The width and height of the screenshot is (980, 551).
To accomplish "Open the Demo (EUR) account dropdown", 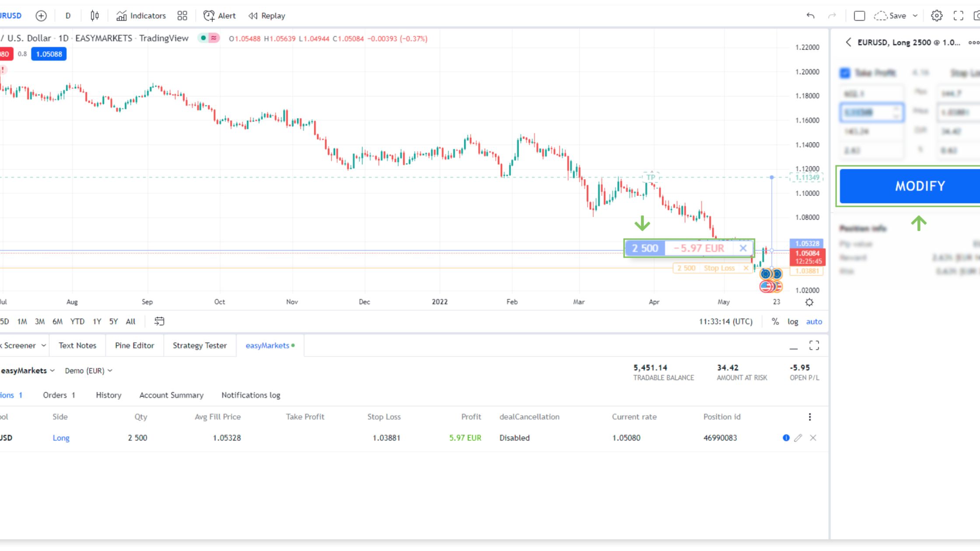I will tap(89, 371).
